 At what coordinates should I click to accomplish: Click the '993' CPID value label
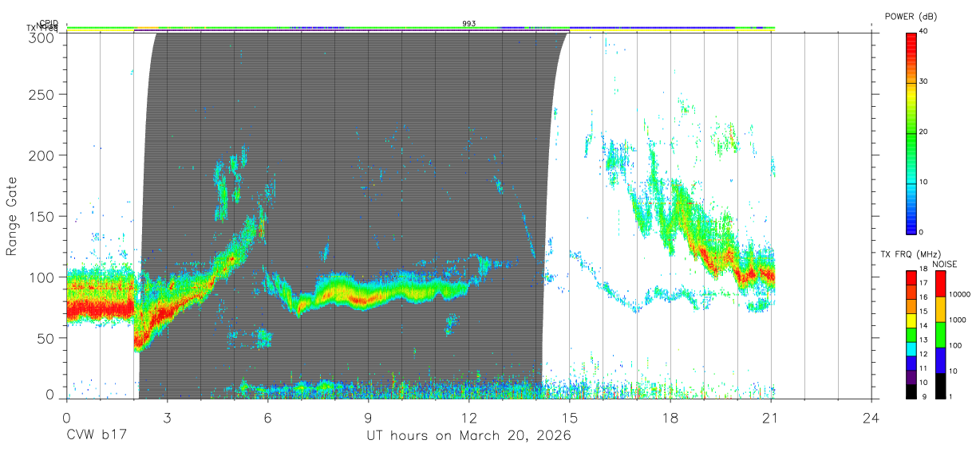coord(469,24)
